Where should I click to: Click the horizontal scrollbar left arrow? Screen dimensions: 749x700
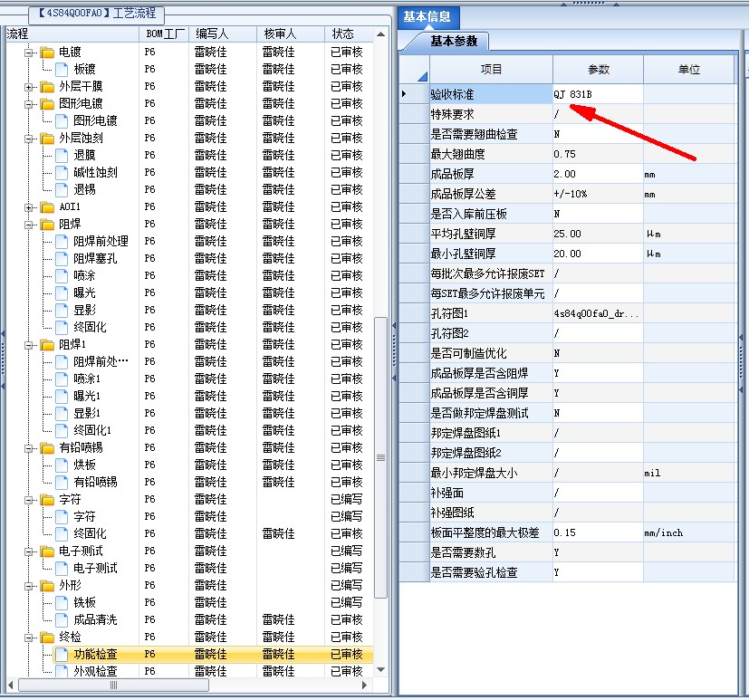(11, 686)
